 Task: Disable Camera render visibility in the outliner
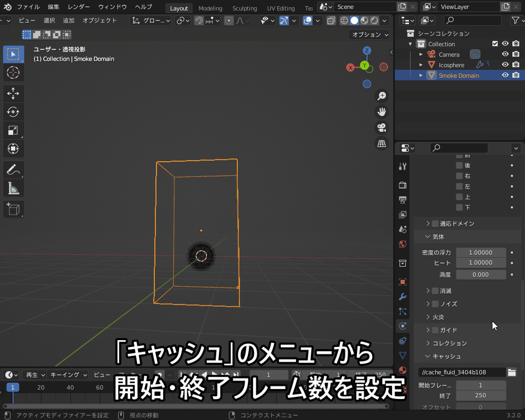pyautogui.click(x=515, y=54)
